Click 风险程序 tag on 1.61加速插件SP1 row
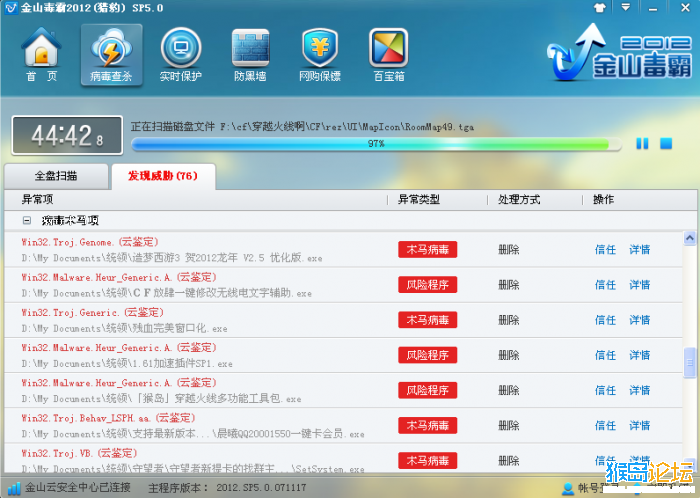This screenshot has width=700, height=498. [x=428, y=355]
